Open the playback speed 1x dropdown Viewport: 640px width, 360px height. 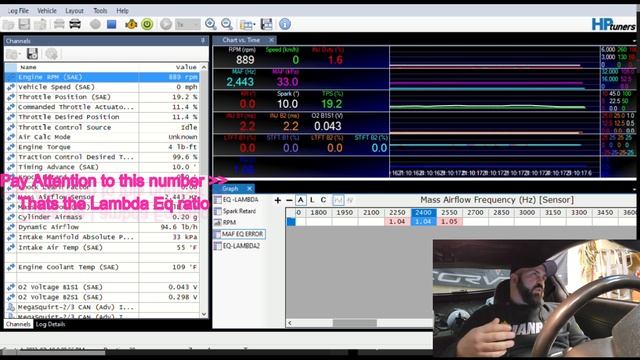point(187,24)
